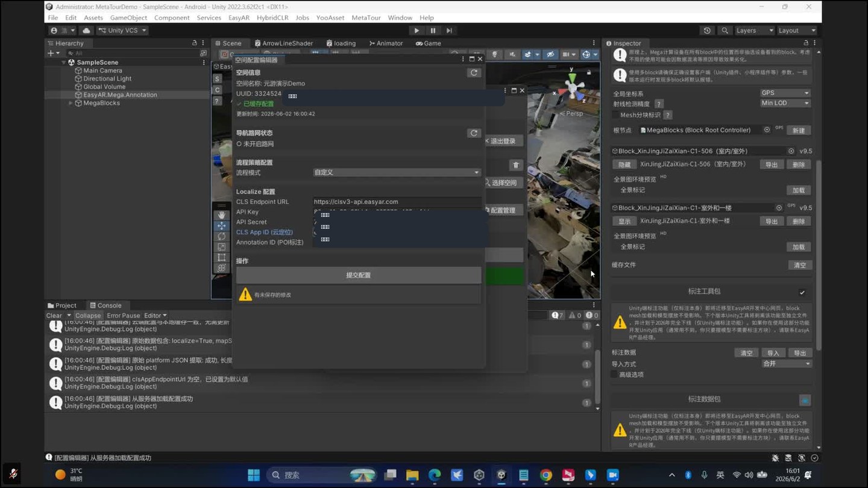This screenshot has width=868, height=488.
Task: Open the Unity VCS dropdown
Action: click(x=122, y=30)
